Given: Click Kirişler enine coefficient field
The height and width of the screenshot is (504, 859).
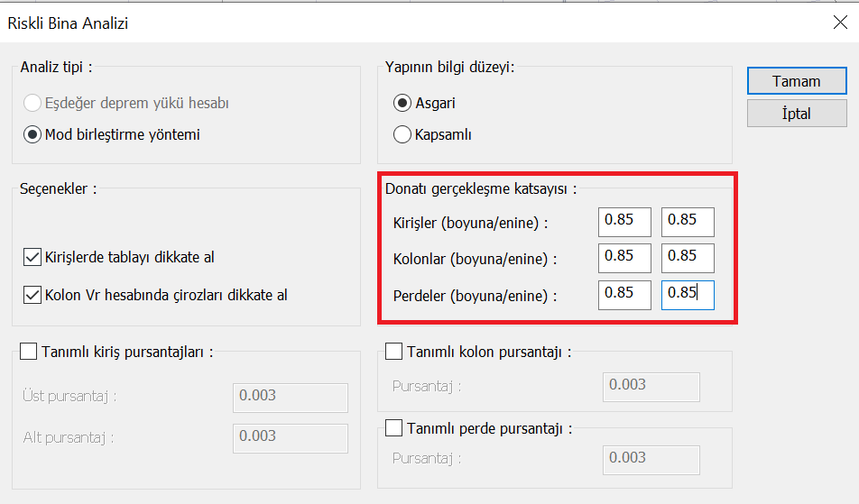Looking at the screenshot, I should [688, 222].
